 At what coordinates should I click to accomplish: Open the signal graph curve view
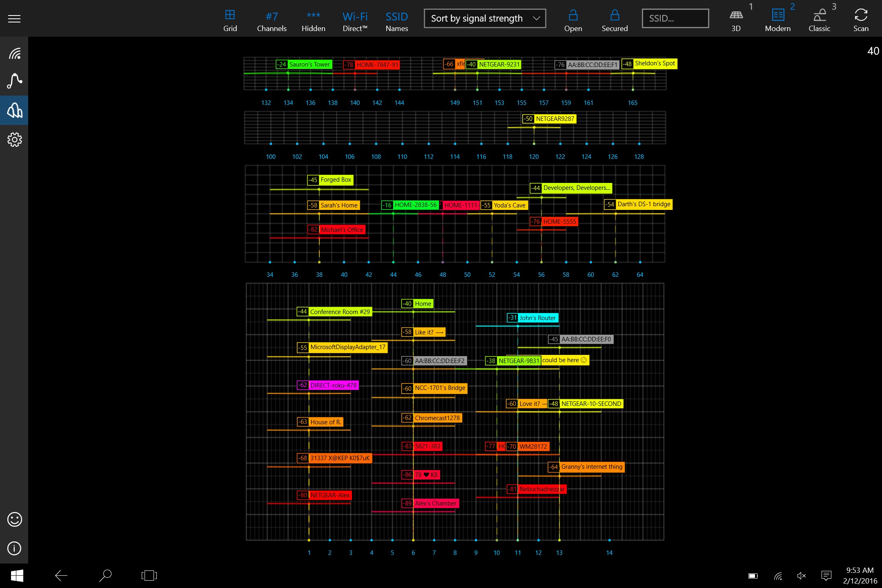tap(14, 81)
